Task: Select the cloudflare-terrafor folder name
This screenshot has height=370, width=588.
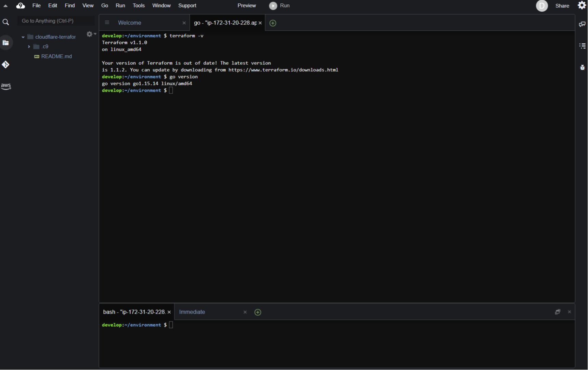Action: click(x=55, y=37)
